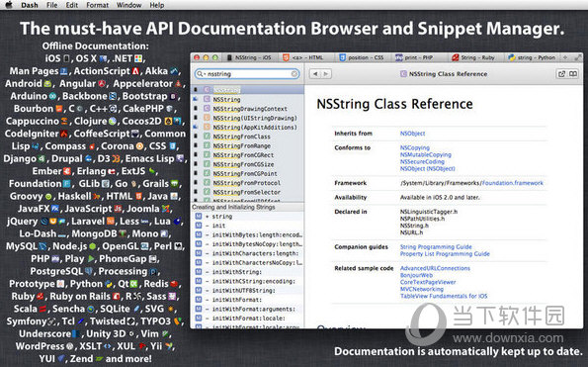Screen dimensions: 588x367
Task: Select NSStringFromSelector result
Action: (x=247, y=192)
